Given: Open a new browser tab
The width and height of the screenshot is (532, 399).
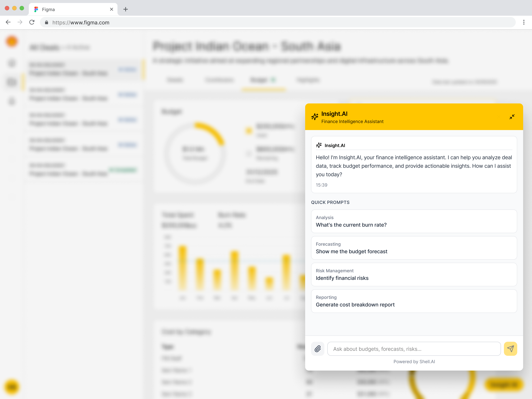Looking at the screenshot, I should click(x=126, y=9).
